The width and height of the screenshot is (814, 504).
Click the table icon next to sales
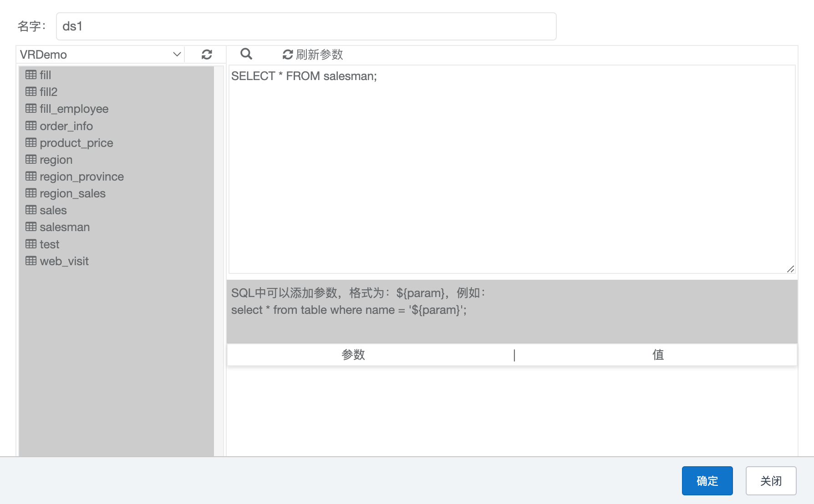tap(31, 210)
